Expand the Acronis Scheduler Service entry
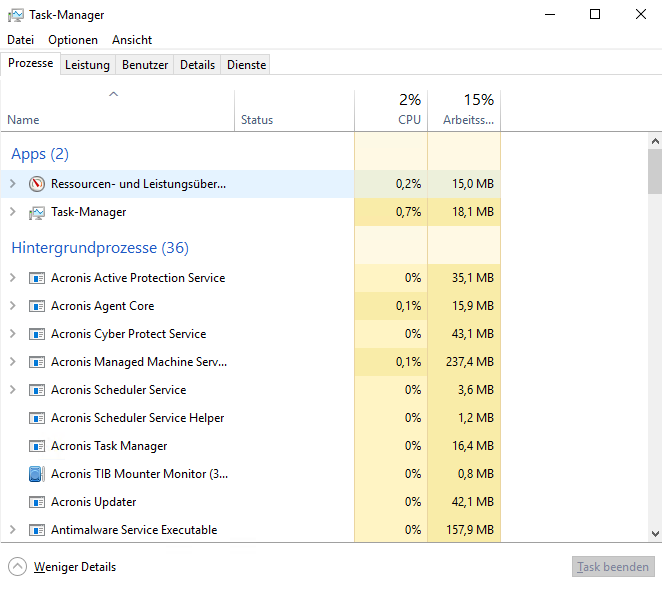 coord(13,390)
